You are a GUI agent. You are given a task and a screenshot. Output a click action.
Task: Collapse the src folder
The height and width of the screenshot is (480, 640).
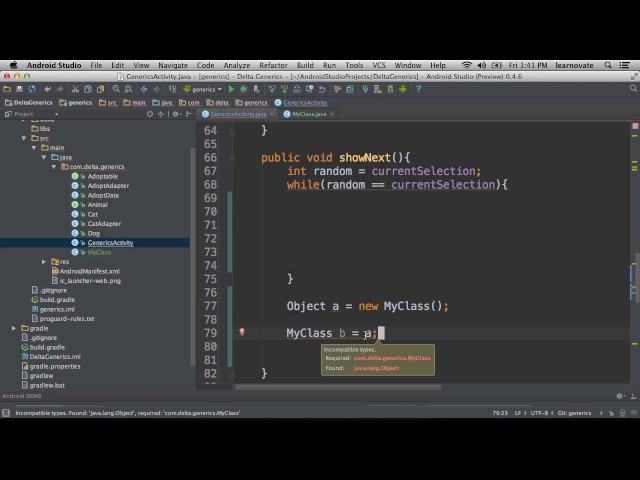(x=24, y=138)
